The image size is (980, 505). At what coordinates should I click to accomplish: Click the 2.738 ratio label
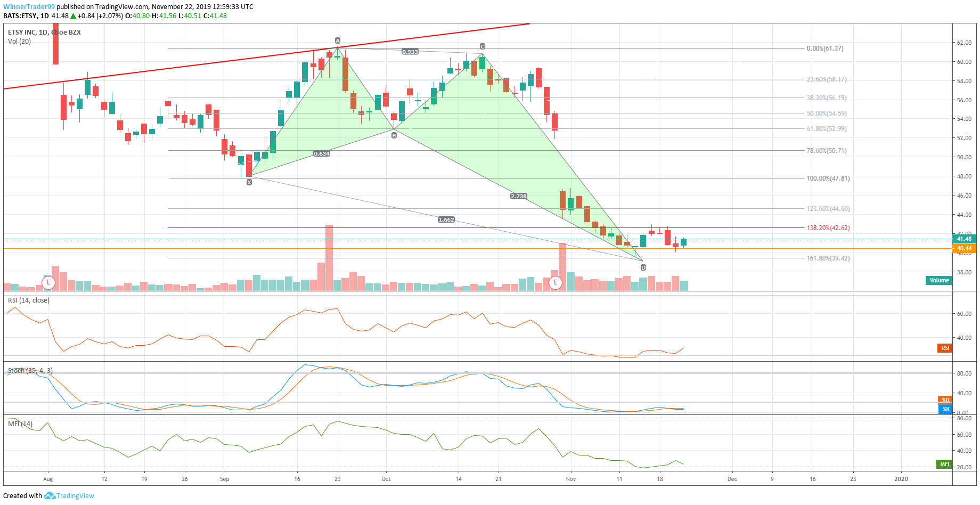point(519,196)
